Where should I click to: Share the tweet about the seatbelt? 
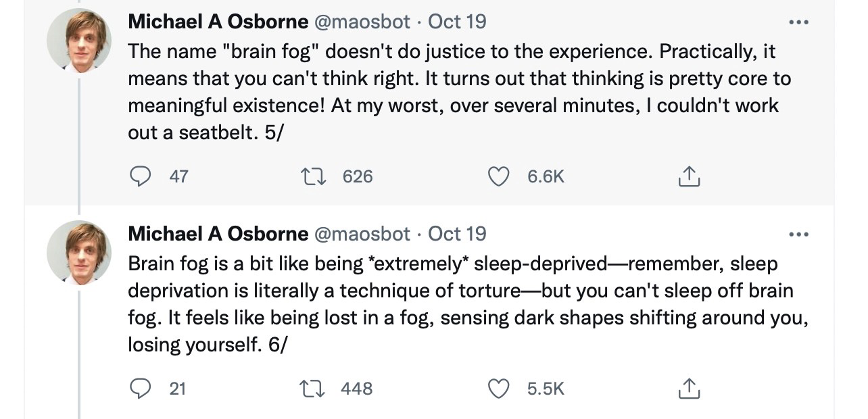[x=688, y=176]
